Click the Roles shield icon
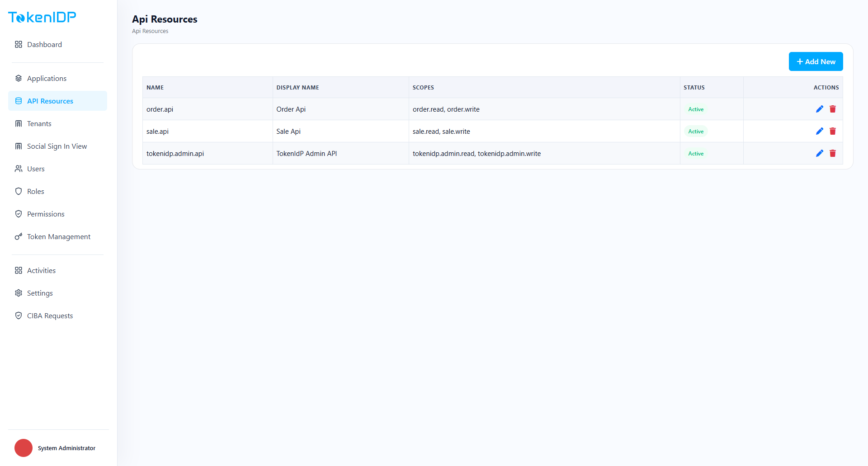This screenshot has width=868, height=466. coord(19,191)
